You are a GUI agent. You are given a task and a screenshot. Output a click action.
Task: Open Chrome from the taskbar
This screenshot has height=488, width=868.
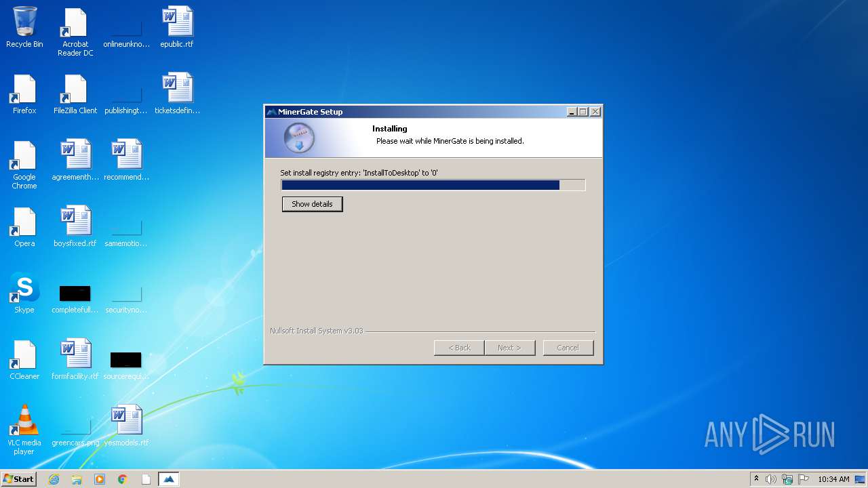point(123,479)
